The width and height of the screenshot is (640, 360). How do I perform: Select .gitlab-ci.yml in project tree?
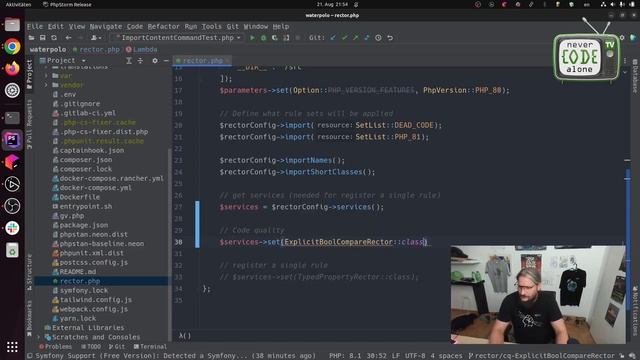87,113
